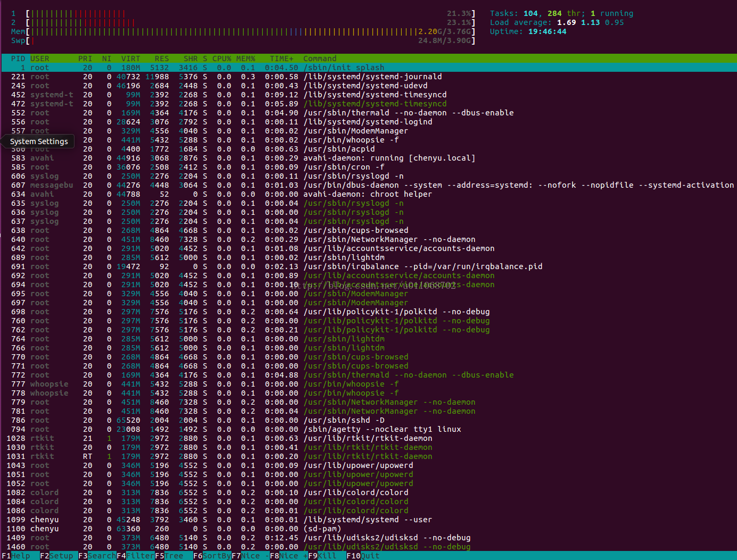
Task: Select the rsyslogd row with PID 606
Action: (x=368, y=176)
